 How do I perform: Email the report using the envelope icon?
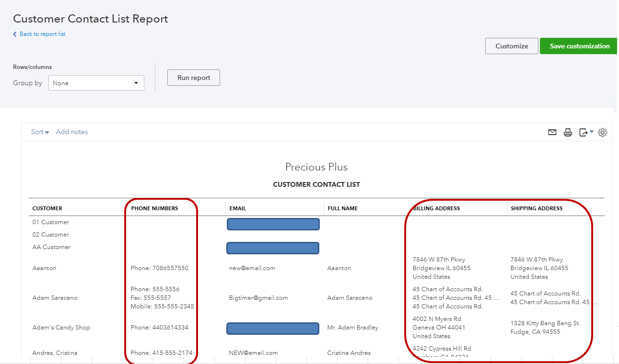click(552, 132)
